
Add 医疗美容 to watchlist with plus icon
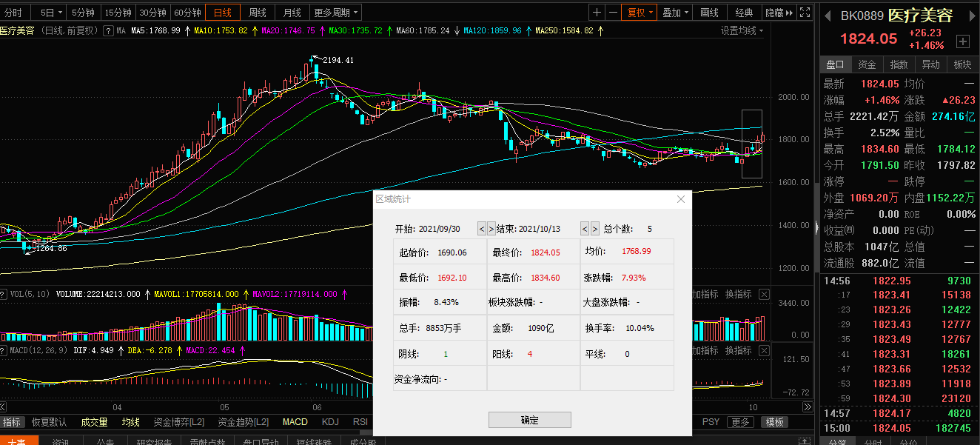click(x=962, y=41)
